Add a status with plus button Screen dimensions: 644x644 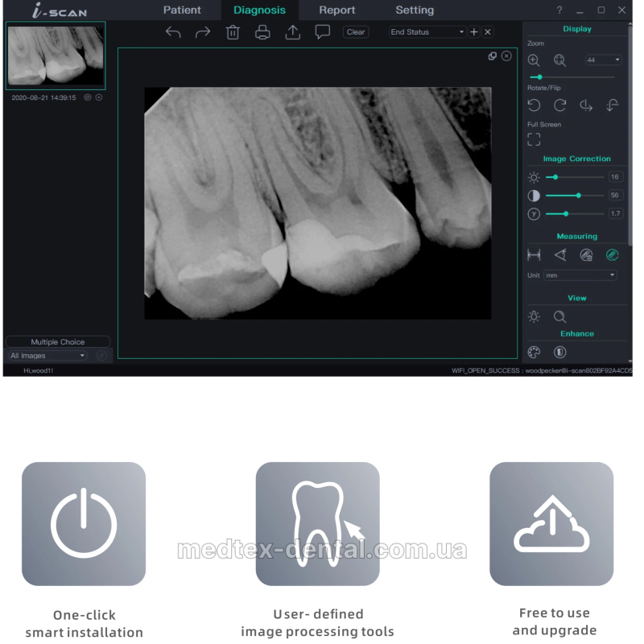[x=474, y=32]
